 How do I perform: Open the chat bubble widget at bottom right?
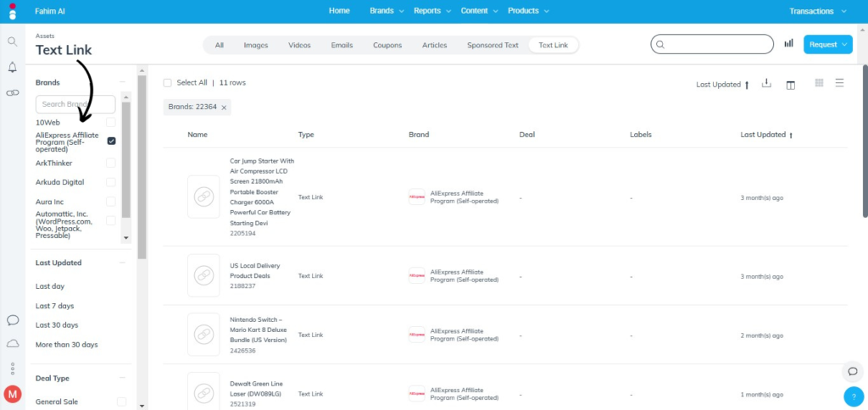853,371
